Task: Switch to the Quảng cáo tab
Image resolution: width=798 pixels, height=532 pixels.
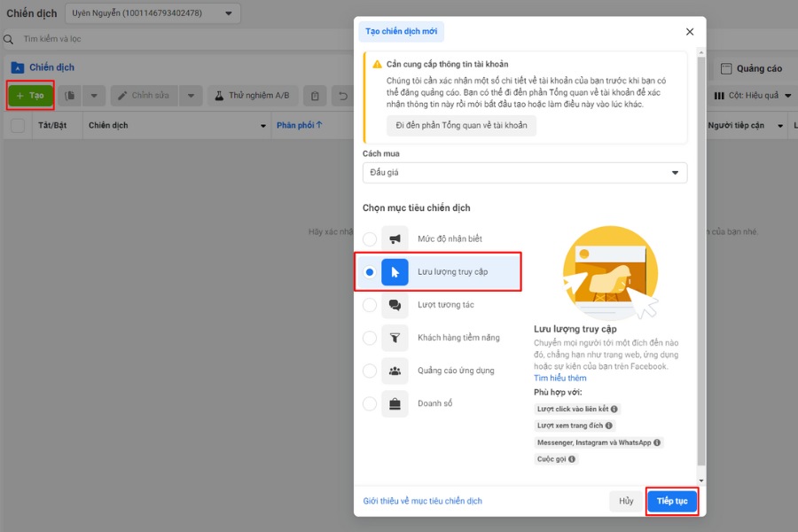Action: click(x=752, y=69)
